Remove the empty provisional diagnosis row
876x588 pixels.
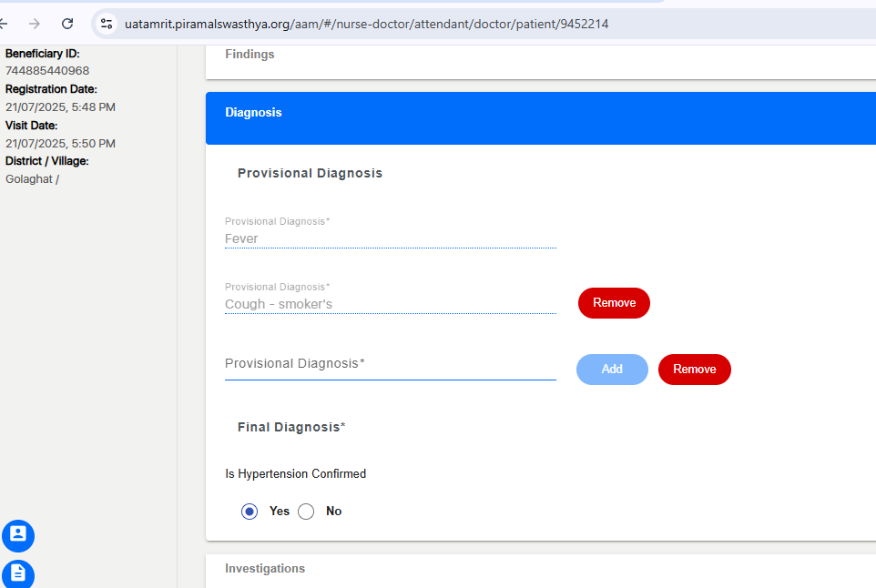pyautogui.click(x=695, y=370)
